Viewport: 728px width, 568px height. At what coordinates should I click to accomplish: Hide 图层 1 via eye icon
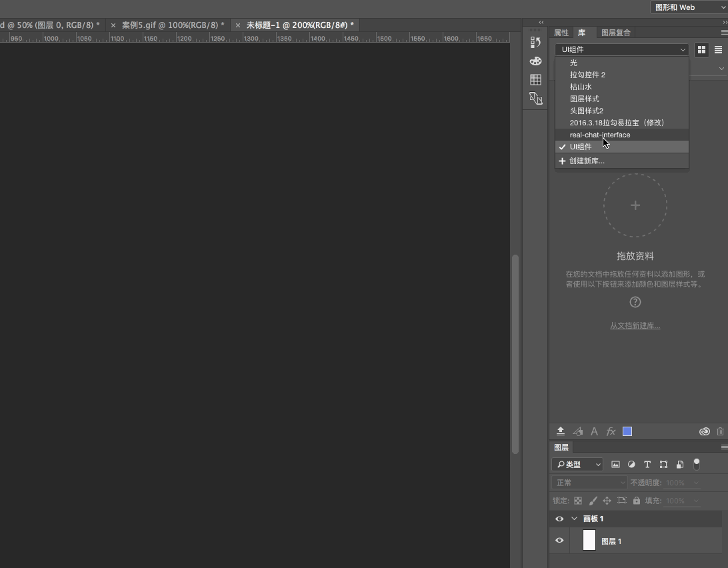pos(559,540)
